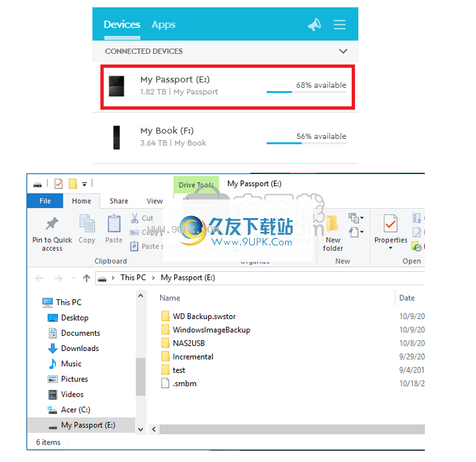
Task: Select the Drive Tools contextual tab
Action: pos(196,185)
